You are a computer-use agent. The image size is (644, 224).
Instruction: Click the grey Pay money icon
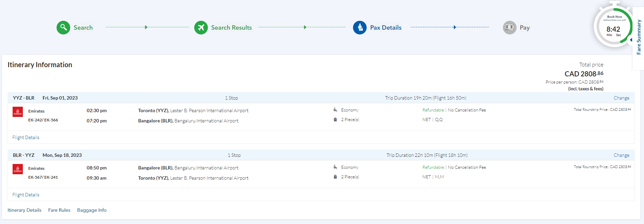[x=509, y=28]
